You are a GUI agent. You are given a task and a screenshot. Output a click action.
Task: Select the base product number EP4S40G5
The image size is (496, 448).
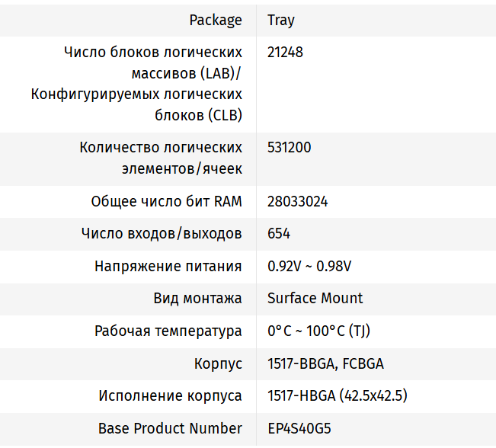[x=299, y=428]
